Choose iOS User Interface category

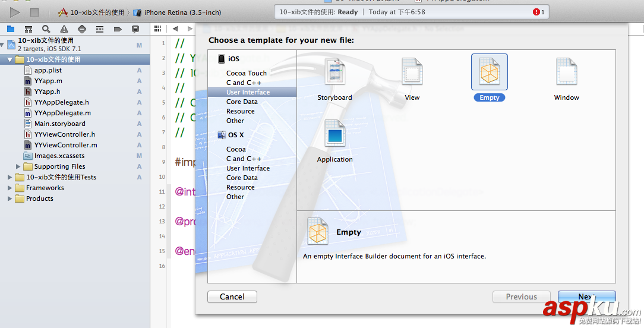coord(252,92)
